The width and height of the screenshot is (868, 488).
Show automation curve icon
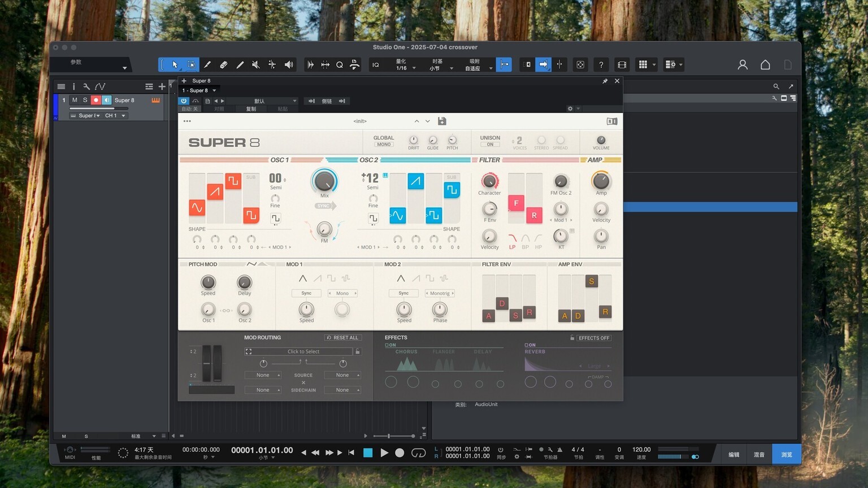tap(100, 86)
